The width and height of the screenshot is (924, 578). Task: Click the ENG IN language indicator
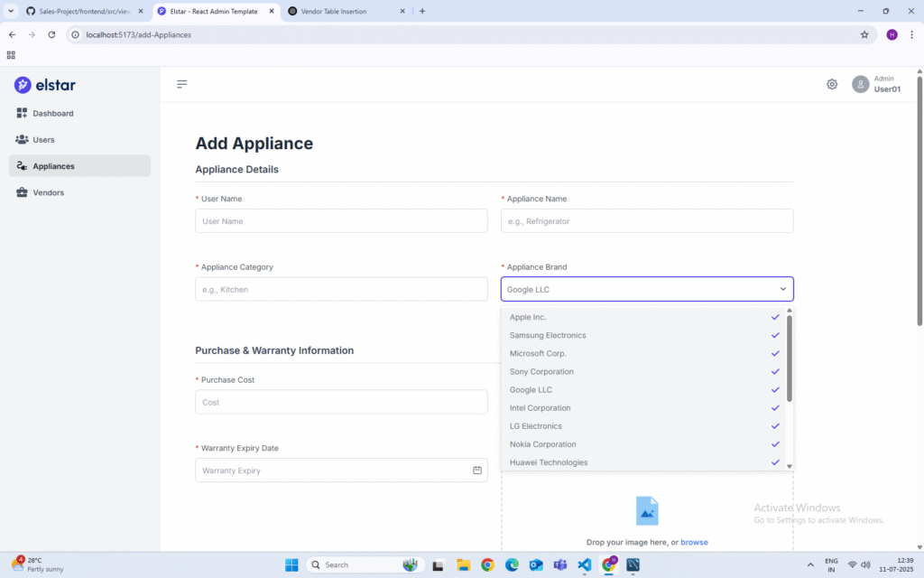click(x=831, y=565)
